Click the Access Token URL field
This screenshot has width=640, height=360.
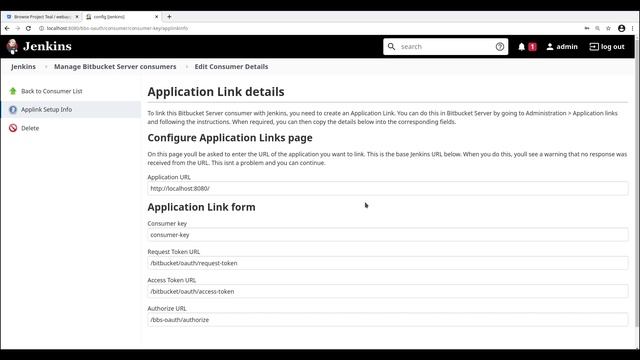388,291
